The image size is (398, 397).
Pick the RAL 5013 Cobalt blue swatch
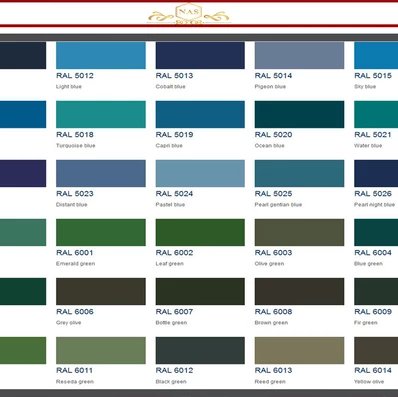(x=200, y=55)
